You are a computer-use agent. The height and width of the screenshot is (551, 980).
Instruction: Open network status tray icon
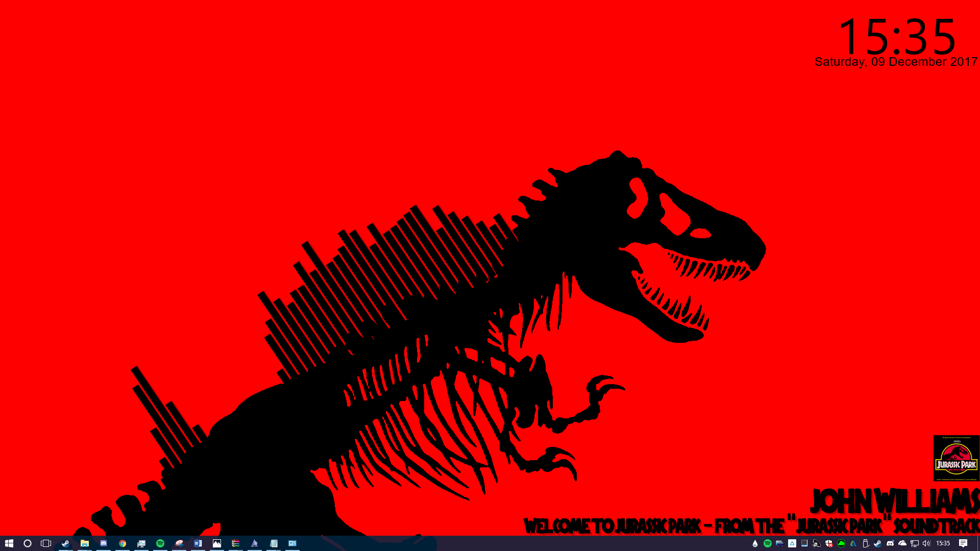coord(915,543)
